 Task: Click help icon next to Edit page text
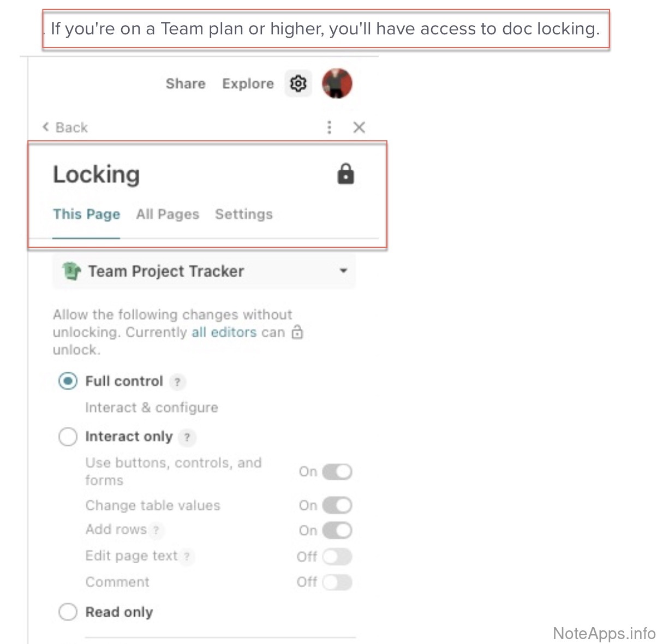187,556
